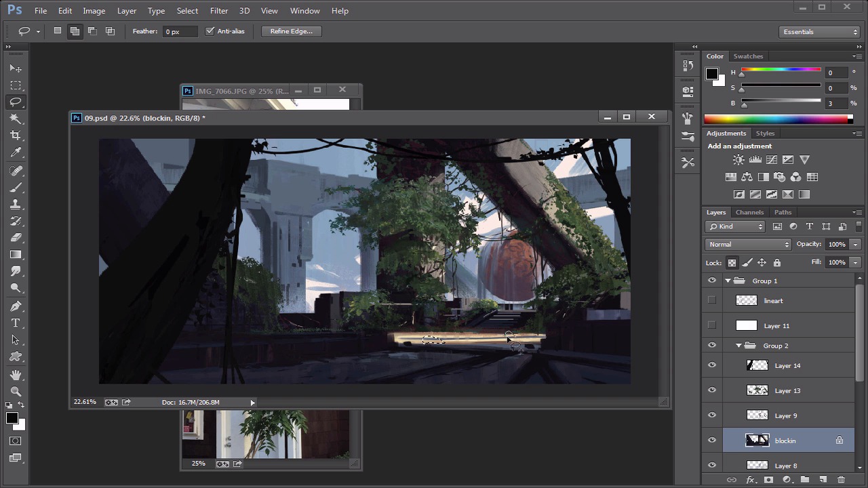Screen dimensions: 868x488
Task: Switch to the Styles tab
Action: [765, 134]
